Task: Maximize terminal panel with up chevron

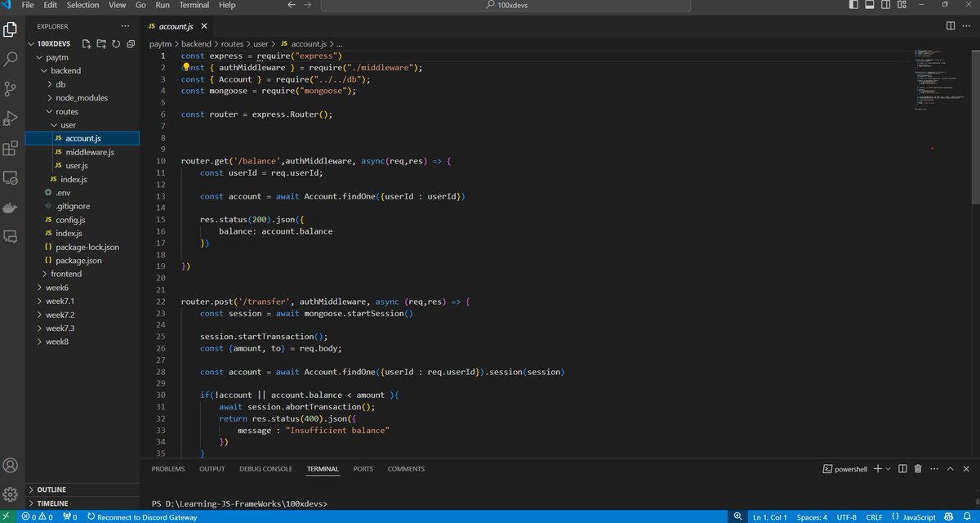Action: (951, 469)
